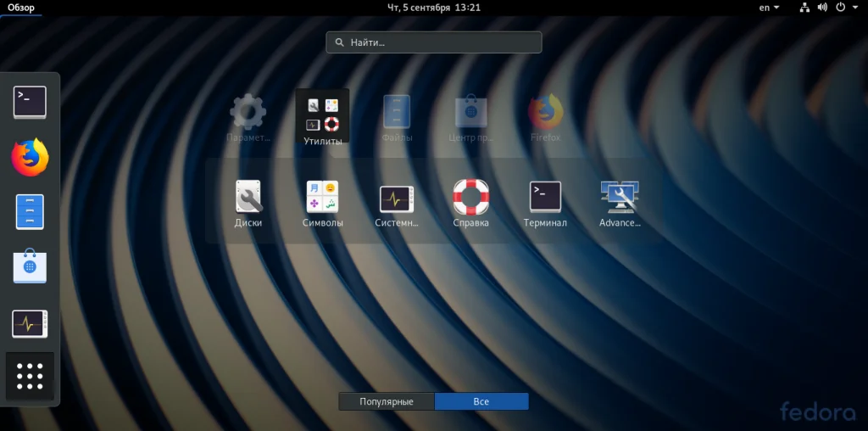This screenshot has width=868, height=431.
Task: Launch Firefox from the dock
Action: [x=30, y=157]
